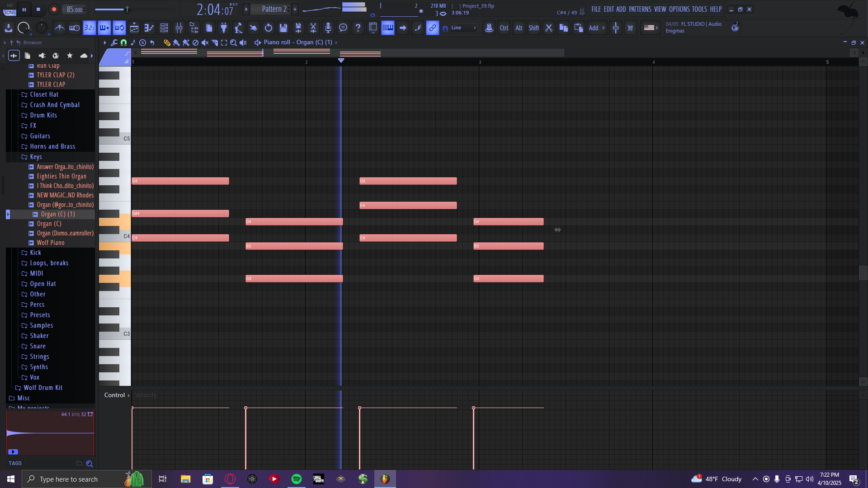Click the Spotify taskbar icon

coord(297,479)
